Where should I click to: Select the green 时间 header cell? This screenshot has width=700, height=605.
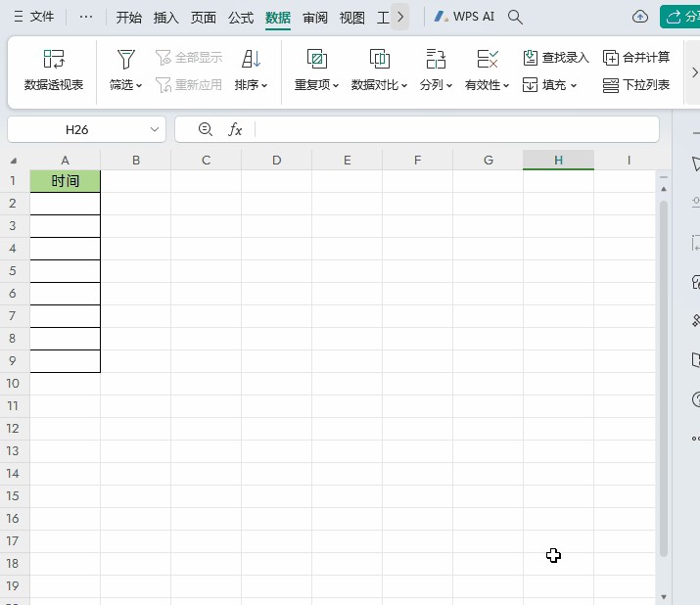65,181
